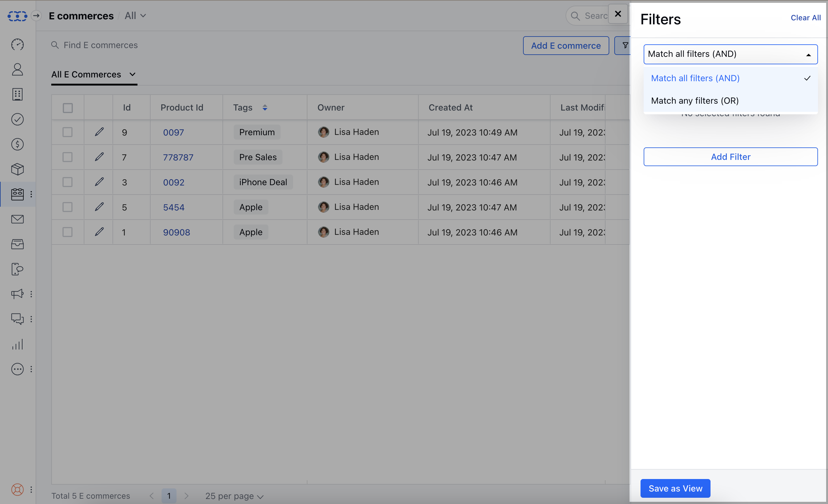Expand the All dropdown beside E commerces title
The image size is (828, 504).
(135, 16)
